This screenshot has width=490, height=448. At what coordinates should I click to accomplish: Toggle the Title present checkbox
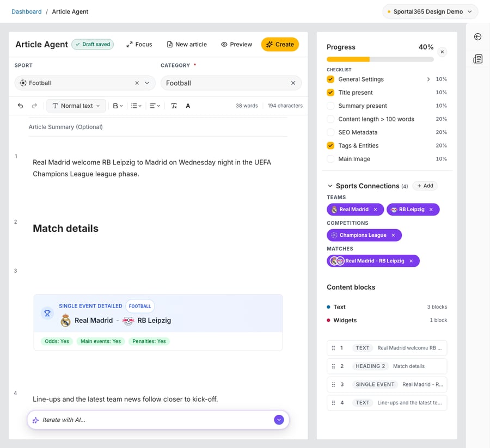click(x=330, y=93)
